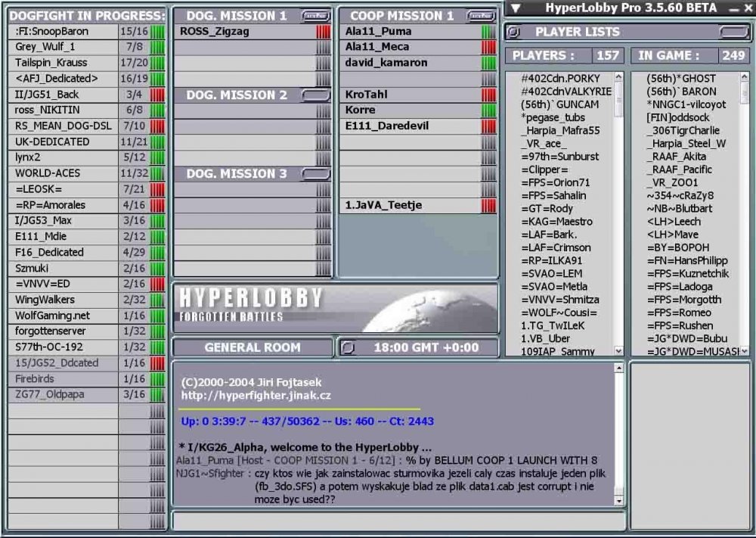Join the UK-DEDICATED dogfight server

click(52, 141)
